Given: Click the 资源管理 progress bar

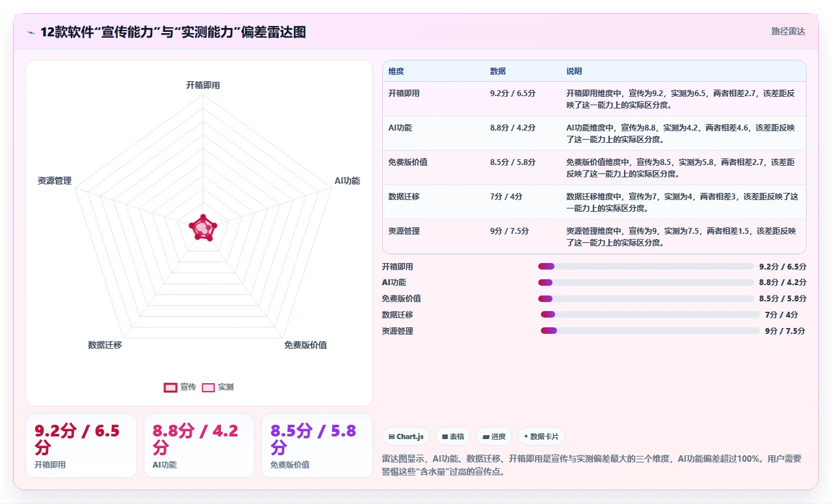Looking at the screenshot, I should (x=650, y=331).
